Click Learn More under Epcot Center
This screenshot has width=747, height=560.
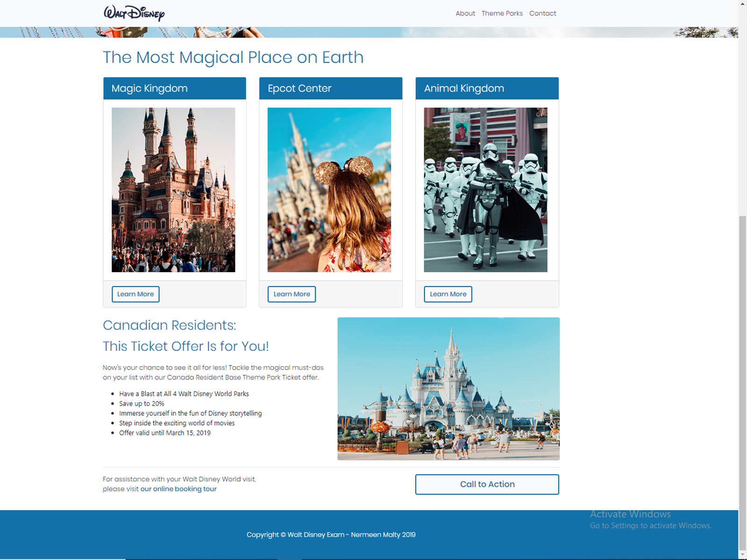291,294
